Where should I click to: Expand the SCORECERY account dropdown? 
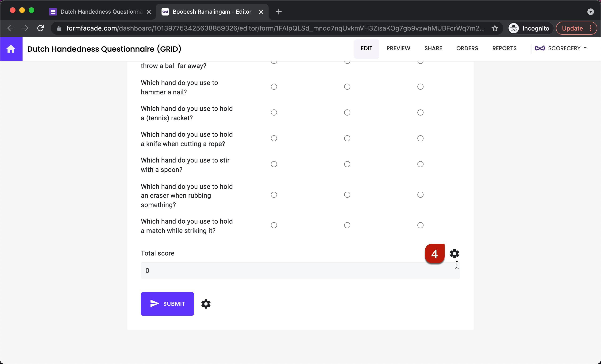561,48
